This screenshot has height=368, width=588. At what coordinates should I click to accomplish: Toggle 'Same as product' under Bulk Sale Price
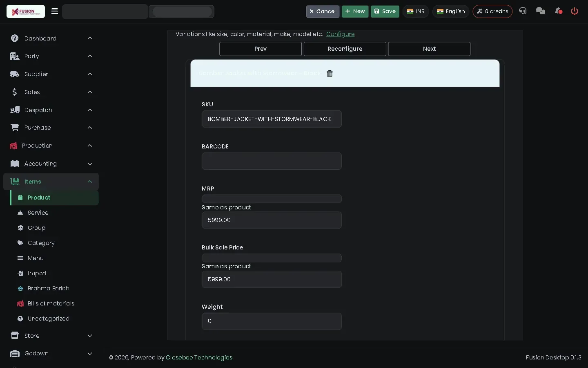point(272,258)
